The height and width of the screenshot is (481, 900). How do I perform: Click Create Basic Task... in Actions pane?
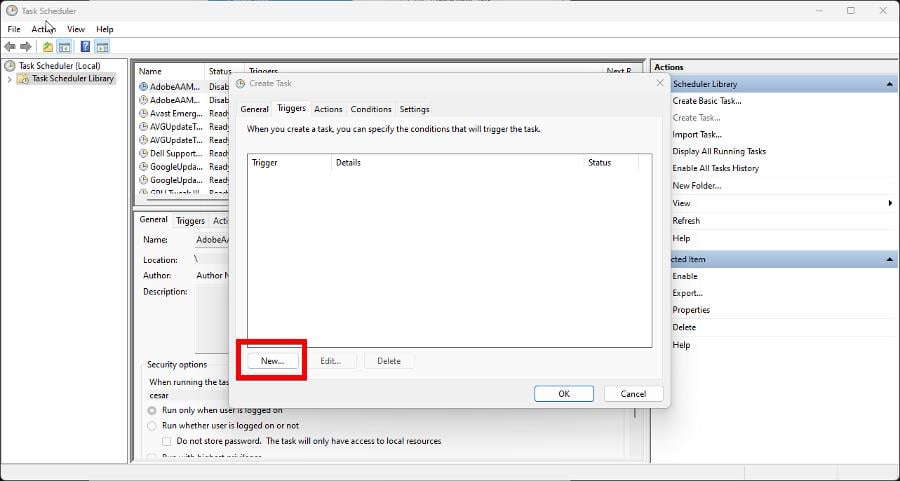click(707, 101)
